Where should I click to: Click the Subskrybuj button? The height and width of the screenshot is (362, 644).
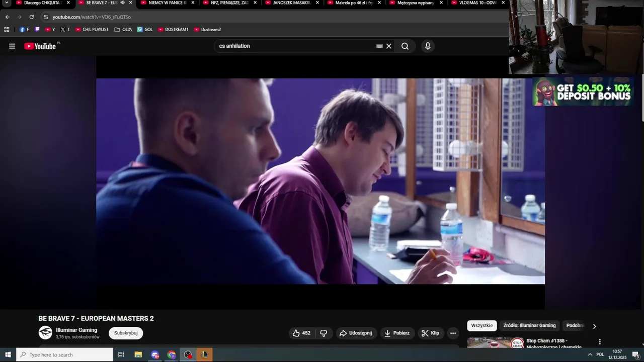point(126,333)
